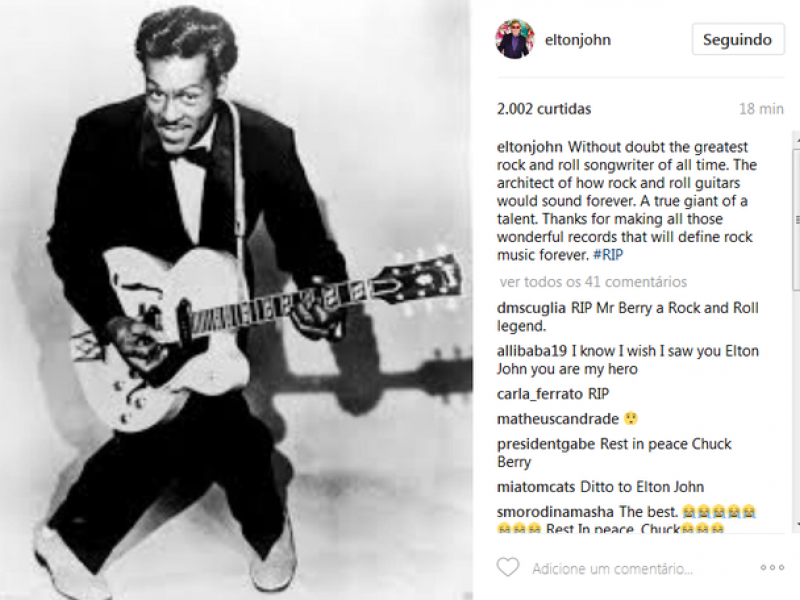Toggle the Seguindo following button
Screen dimensions: 800x600
(x=738, y=39)
